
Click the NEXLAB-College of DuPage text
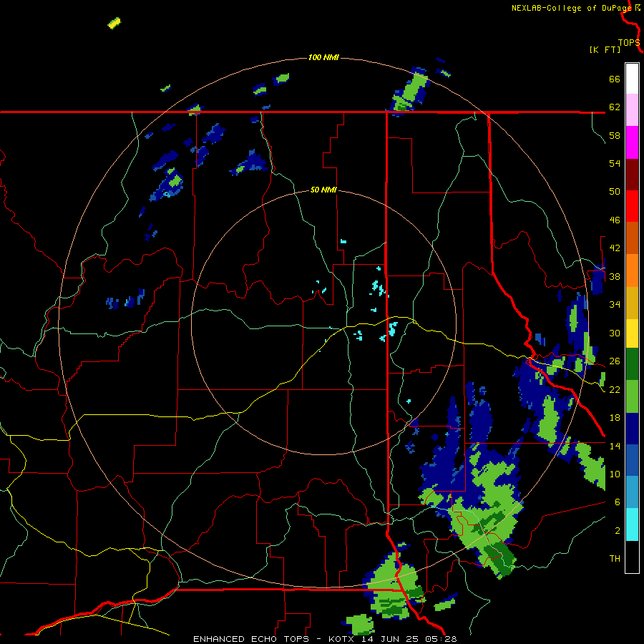tap(572, 8)
